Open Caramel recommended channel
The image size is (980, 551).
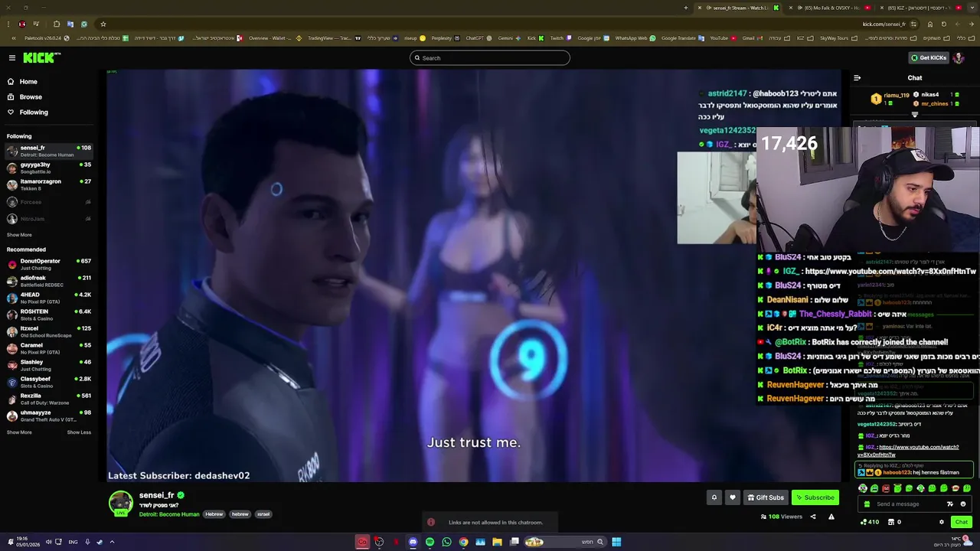tap(50, 348)
